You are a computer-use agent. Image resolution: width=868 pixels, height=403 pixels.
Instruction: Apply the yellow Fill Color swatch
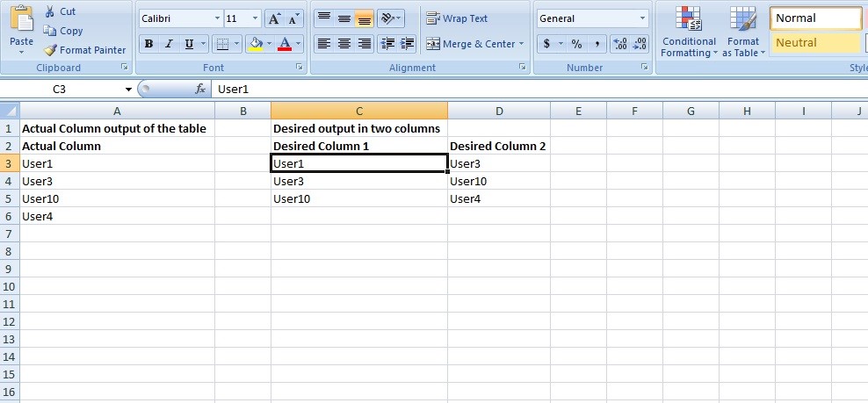256,44
